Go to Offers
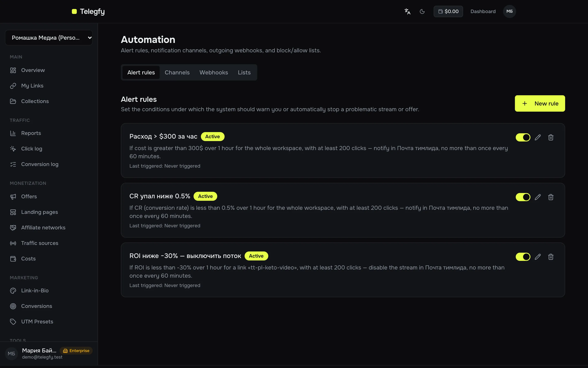The height and width of the screenshot is (368, 588). [x=49, y=196]
